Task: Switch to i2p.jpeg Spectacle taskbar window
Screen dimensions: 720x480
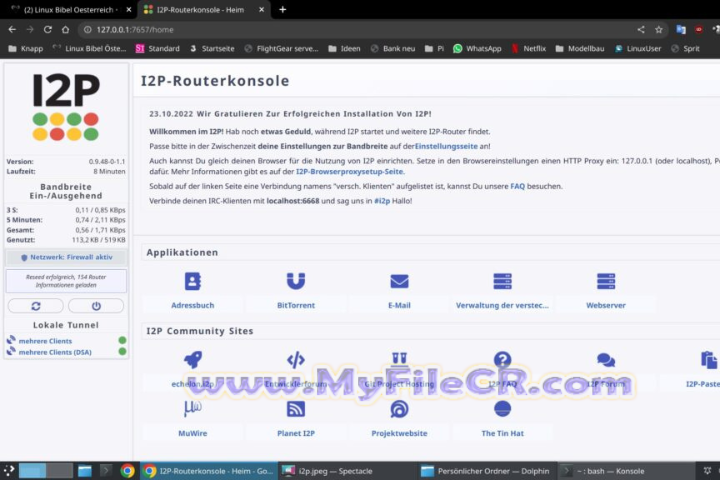Action: (348, 471)
